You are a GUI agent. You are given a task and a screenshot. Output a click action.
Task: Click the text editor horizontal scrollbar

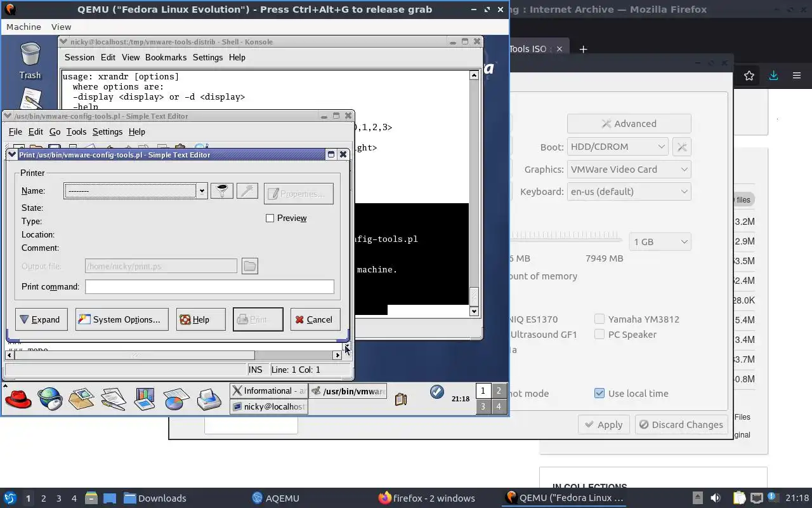pyautogui.click(x=174, y=356)
